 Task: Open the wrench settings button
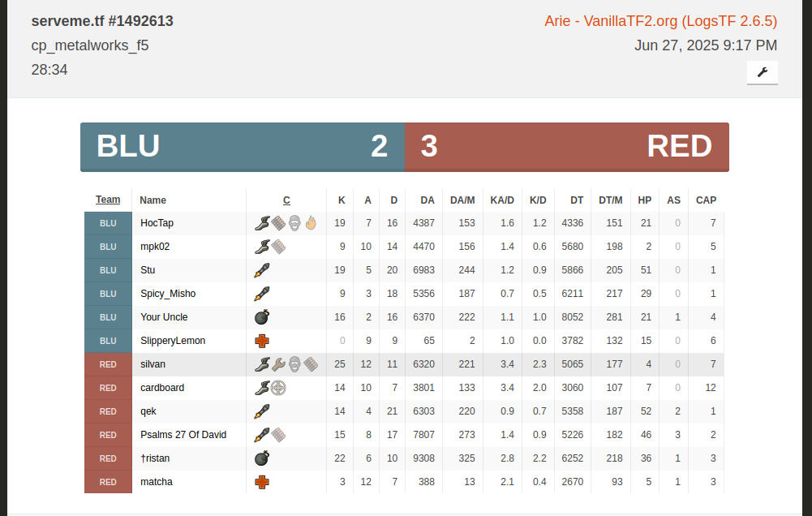[763, 72]
